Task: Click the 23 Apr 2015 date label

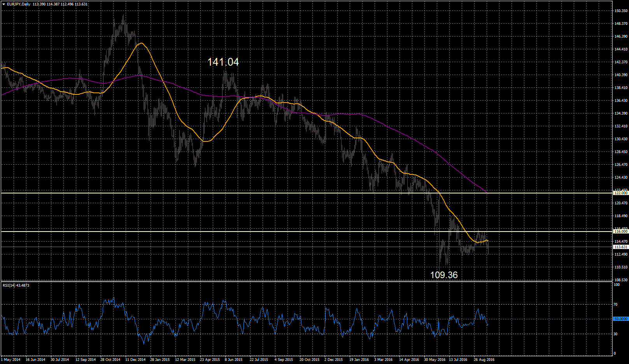Action: 210,360
